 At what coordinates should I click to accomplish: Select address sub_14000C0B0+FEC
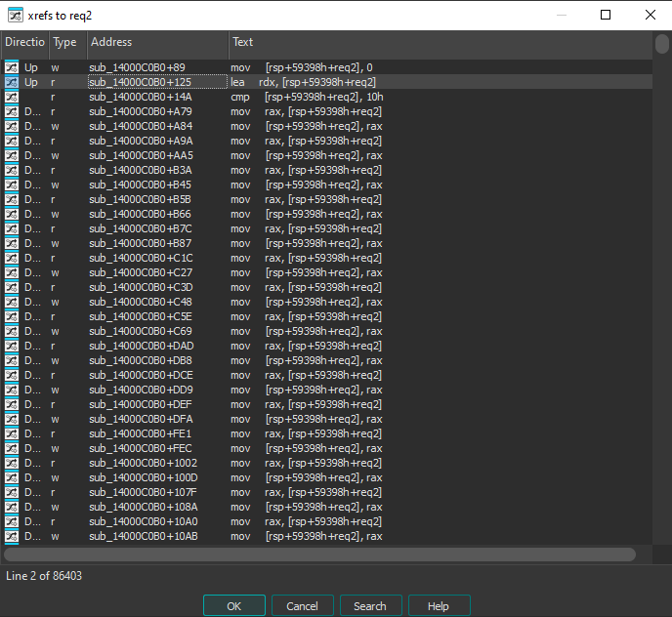pos(141,448)
